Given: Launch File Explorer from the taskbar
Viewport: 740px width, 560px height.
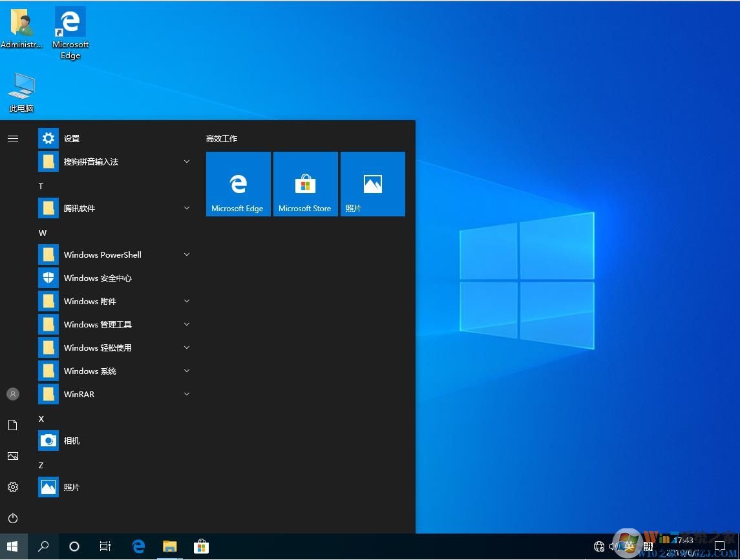Looking at the screenshot, I should point(169,546).
